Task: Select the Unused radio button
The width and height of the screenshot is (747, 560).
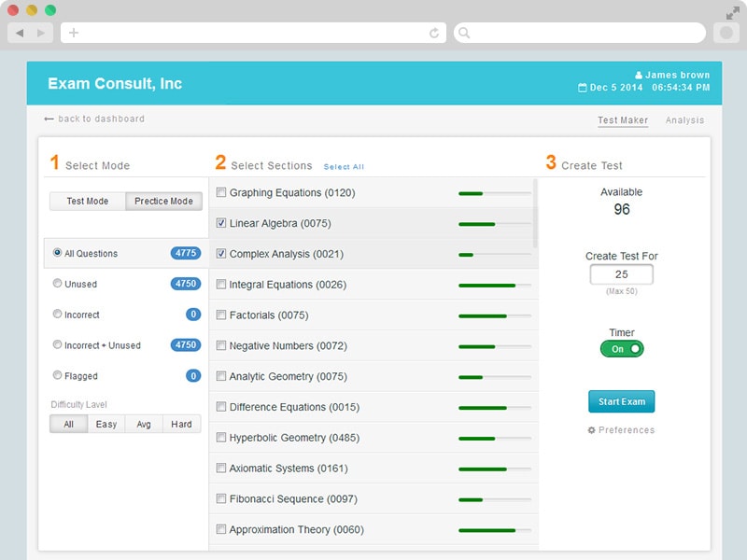Action: (x=57, y=283)
